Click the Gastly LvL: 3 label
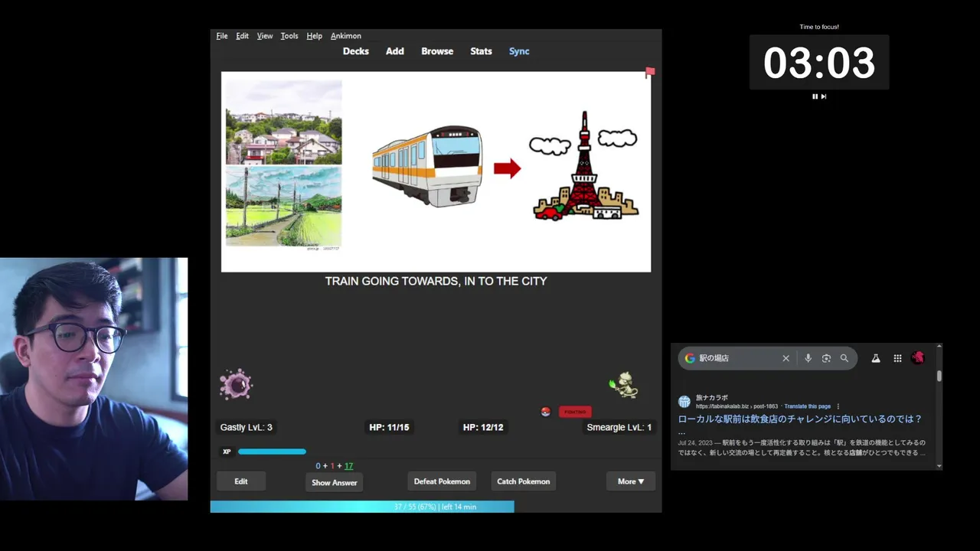This screenshot has width=980, height=551. (x=246, y=427)
